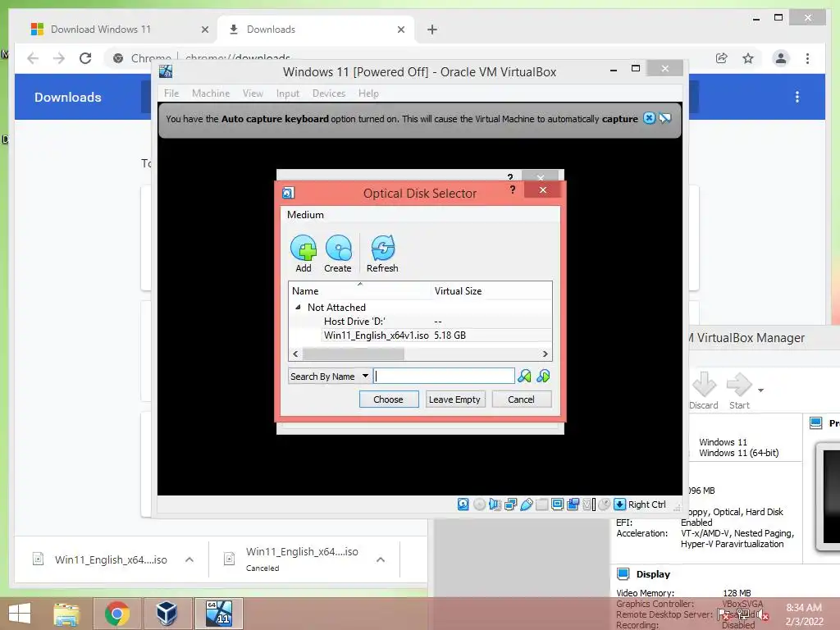Open the Machine menu
The height and width of the screenshot is (630, 840).
211,94
